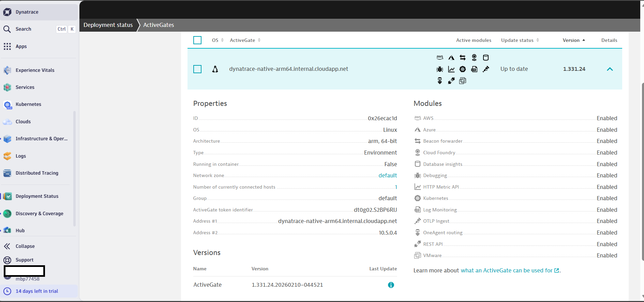Image resolution: width=644 pixels, height=302 pixels.
Task: Open Search from sidebar menu
Action: click(23, 29)
